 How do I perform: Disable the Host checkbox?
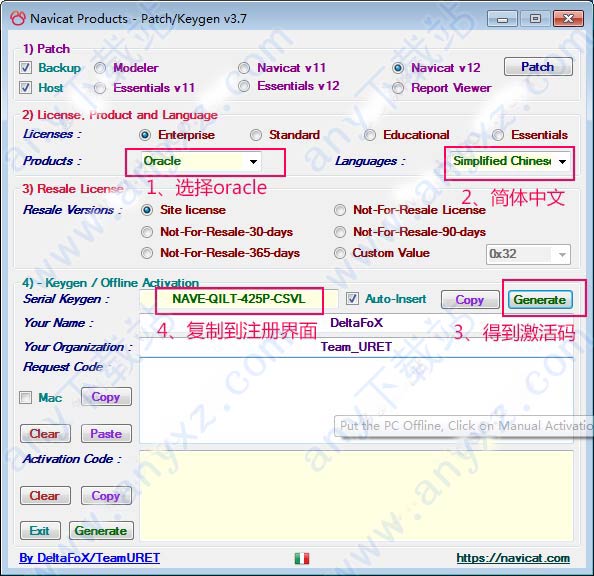coord(25,88)
